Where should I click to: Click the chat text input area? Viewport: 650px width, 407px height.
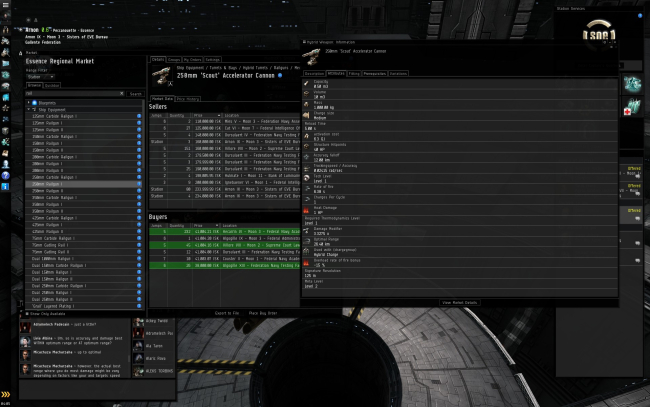97,390
